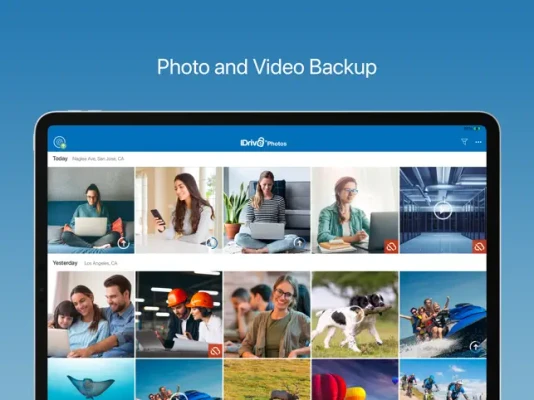Tap red cloud-off badge on server room video
Viewport: 534px width, 400px height.
coord(479,246)
